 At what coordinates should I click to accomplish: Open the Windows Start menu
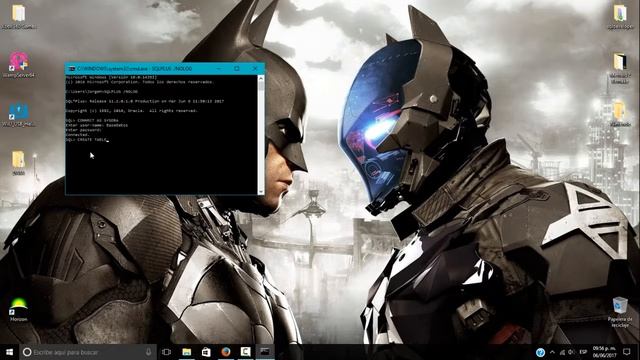click(9, 352)
